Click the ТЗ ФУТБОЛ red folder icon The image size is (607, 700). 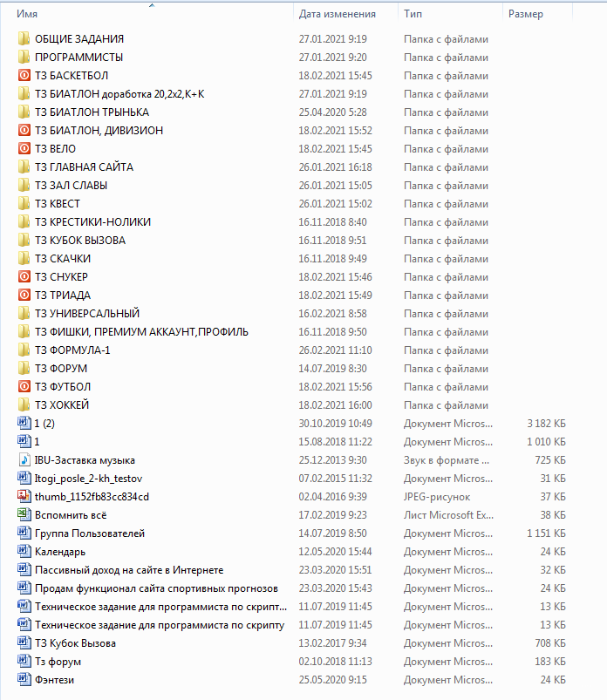24,386
